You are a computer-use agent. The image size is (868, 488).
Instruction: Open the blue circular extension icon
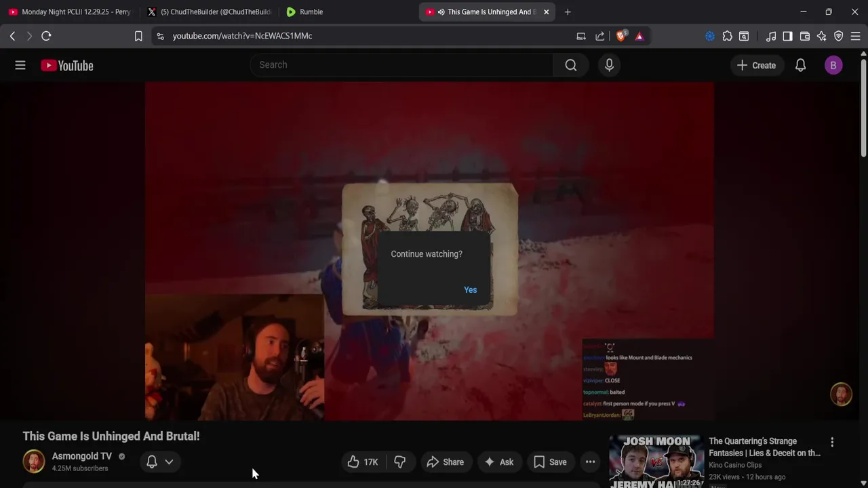tap(710, 36)
